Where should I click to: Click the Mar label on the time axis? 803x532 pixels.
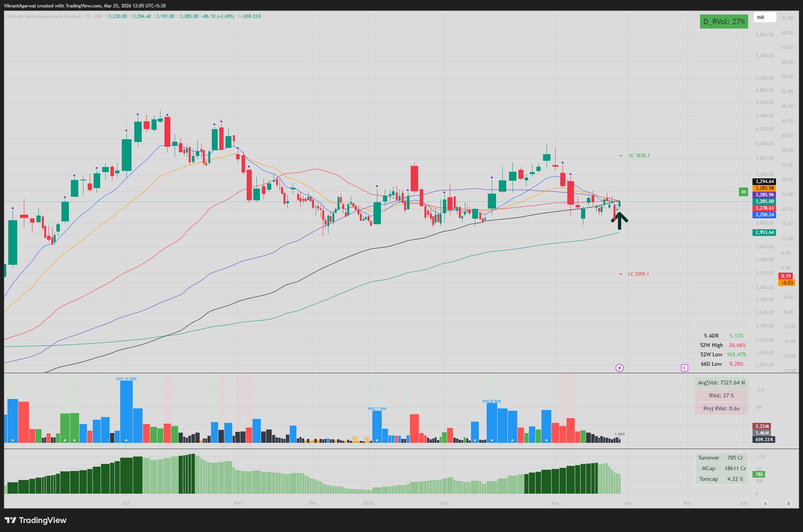click(555, 503)
